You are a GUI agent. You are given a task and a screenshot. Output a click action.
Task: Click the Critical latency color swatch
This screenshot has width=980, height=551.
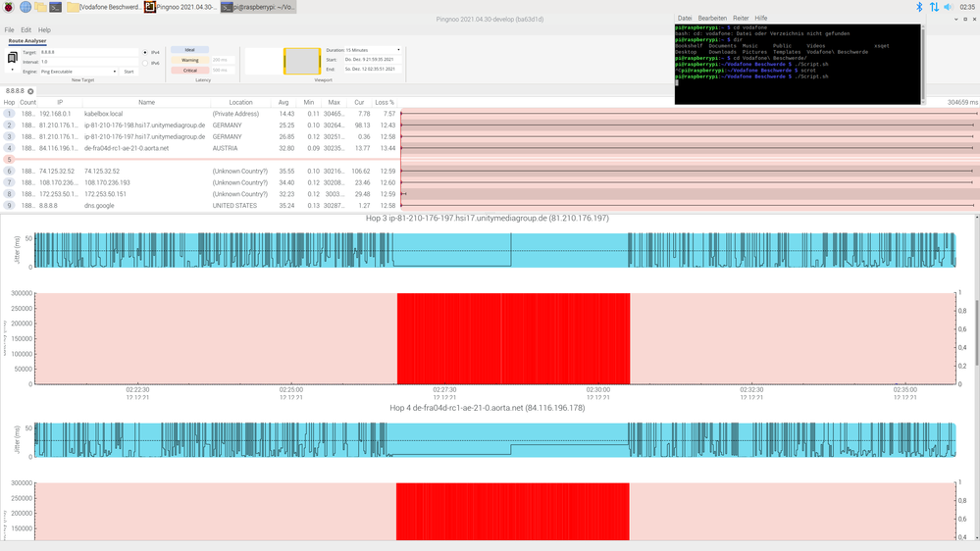(190, 70)
